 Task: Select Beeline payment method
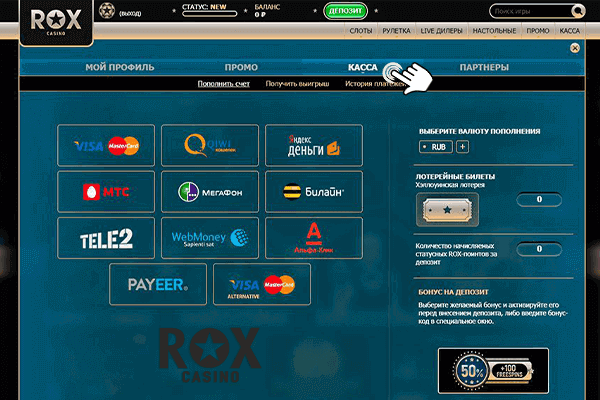click(x=313, y=191)
